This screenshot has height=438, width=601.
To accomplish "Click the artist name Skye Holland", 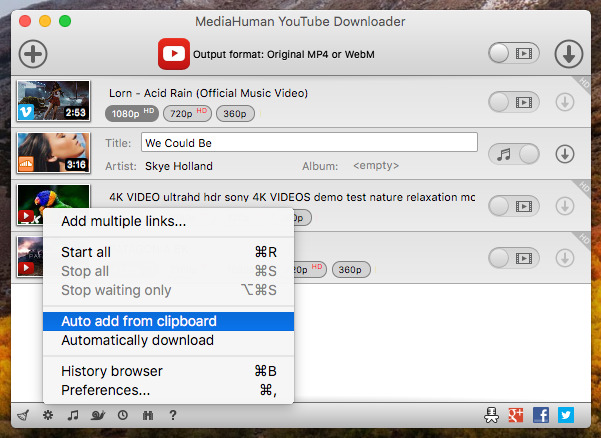I will 179,166.
